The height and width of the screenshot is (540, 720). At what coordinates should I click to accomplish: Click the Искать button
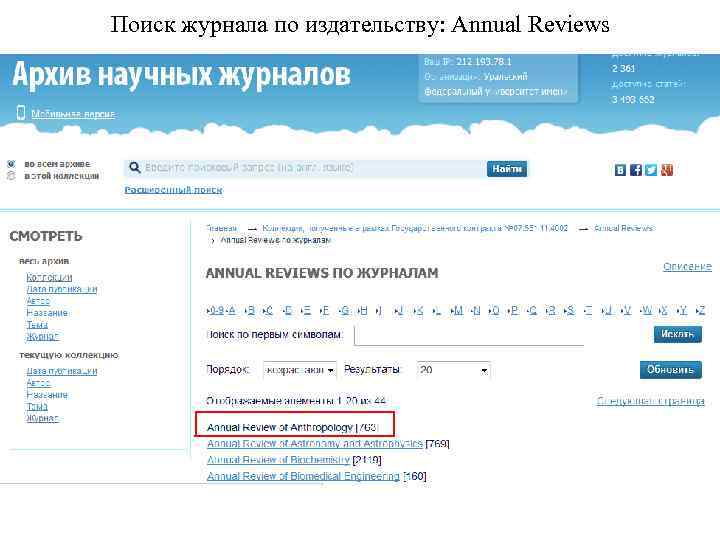pos(678,334)
